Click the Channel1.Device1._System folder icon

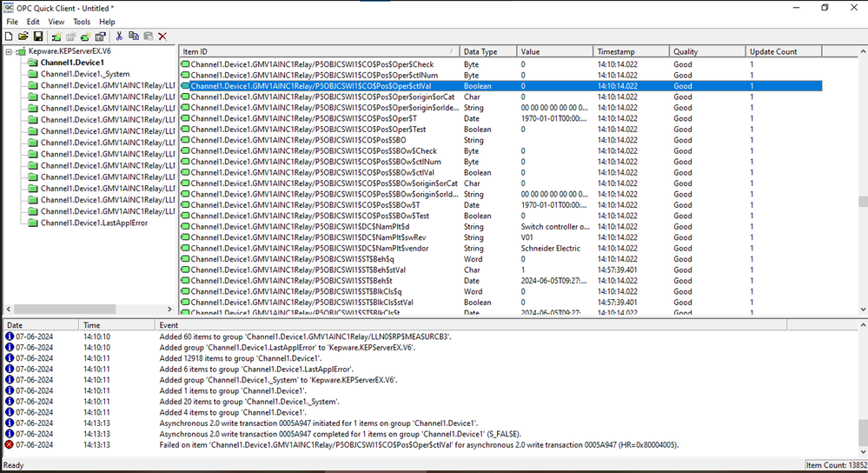pyautogui.click(x=33, y=74)
